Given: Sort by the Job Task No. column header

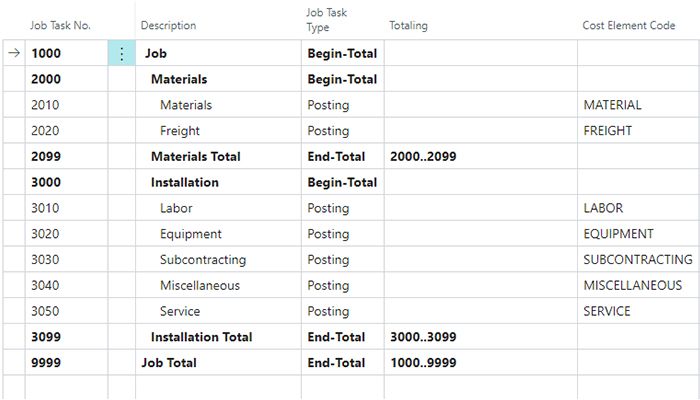Looking at the screenshot, I should [61, 25].
